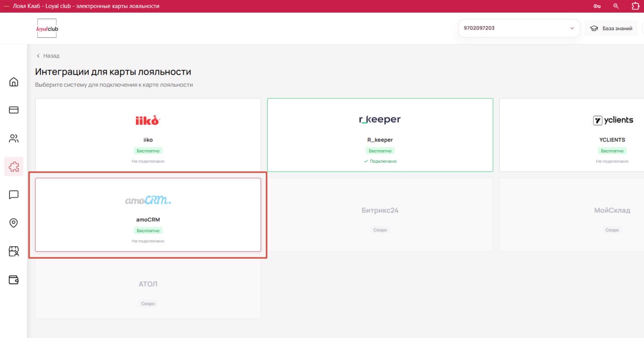Click the zoom magnifier icon in title bar
Screen dimensions: 644x338
[616, 6]
